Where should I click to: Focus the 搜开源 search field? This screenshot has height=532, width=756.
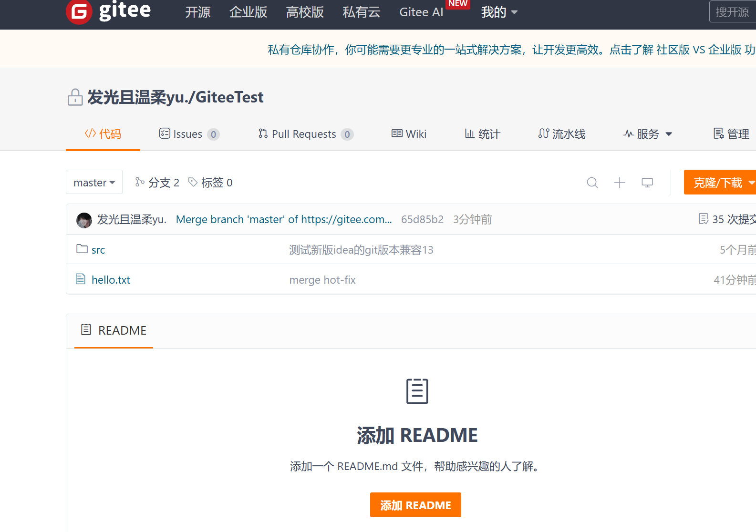733,12
